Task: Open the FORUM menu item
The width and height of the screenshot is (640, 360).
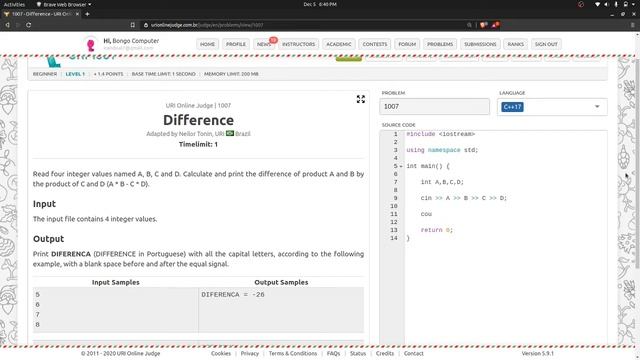Action: 407,44
